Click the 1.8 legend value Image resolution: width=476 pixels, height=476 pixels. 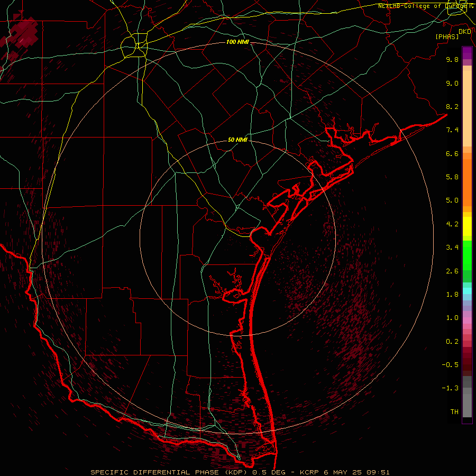point(452,295)
